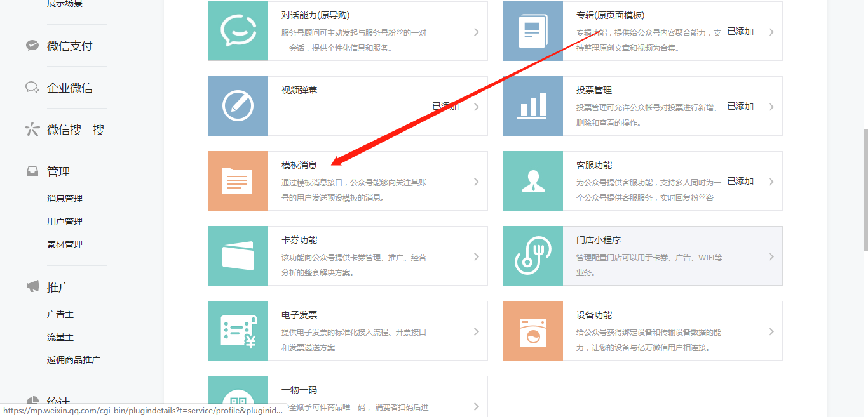Click the 统计 section heading
This screenshot has height=417, width=868.
point(58,401)
